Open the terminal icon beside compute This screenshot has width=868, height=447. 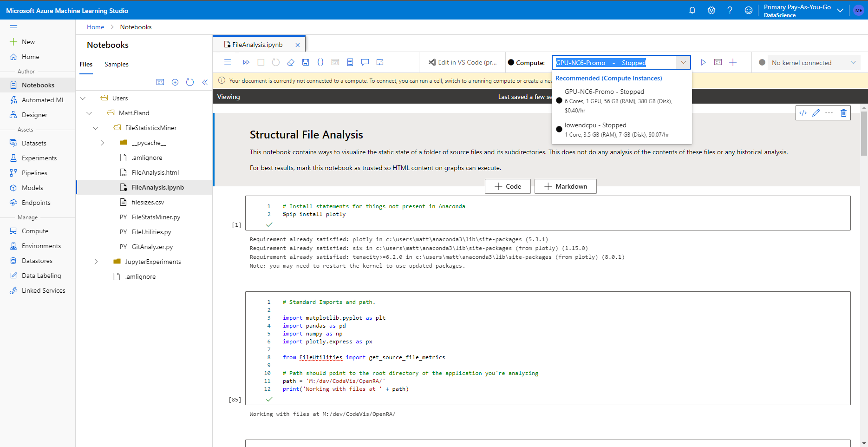tap(718, 62)
